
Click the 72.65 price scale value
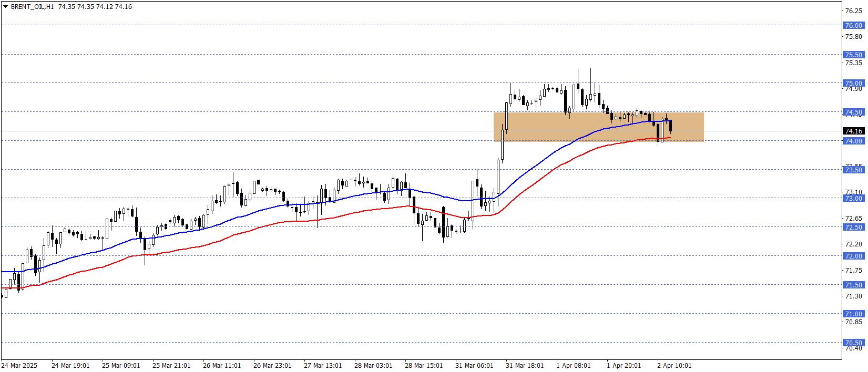coord(853,218)
